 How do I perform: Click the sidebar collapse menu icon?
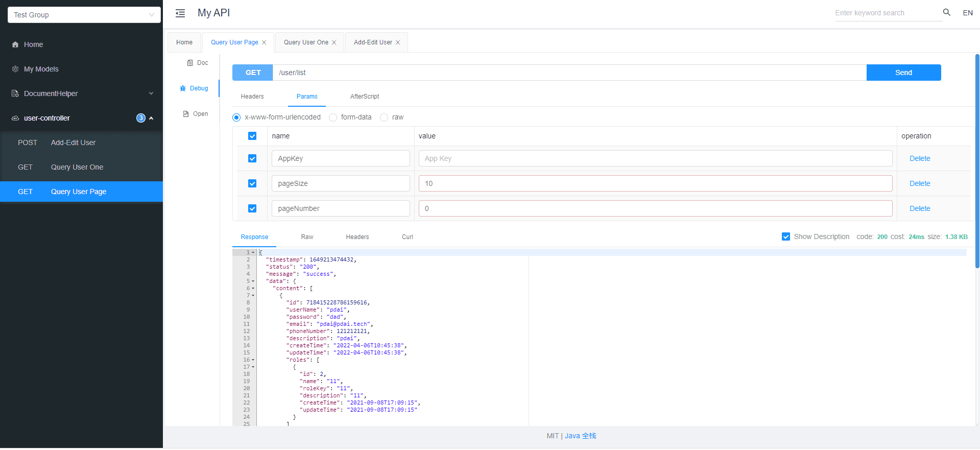click(180, 13)
